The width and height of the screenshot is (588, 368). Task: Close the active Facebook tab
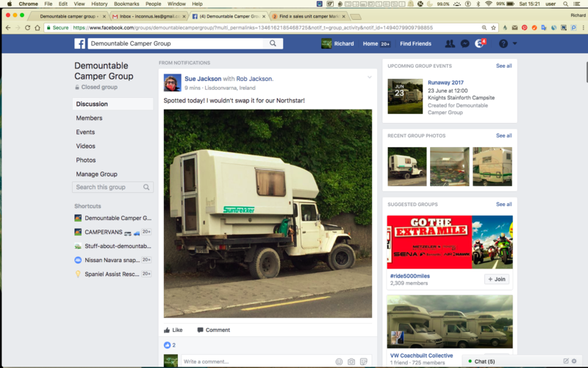pos(264,16)
